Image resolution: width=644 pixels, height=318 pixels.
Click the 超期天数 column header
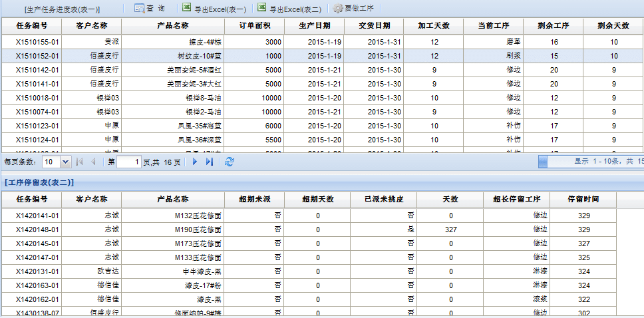pyautogui.click(x=317, y=199)
